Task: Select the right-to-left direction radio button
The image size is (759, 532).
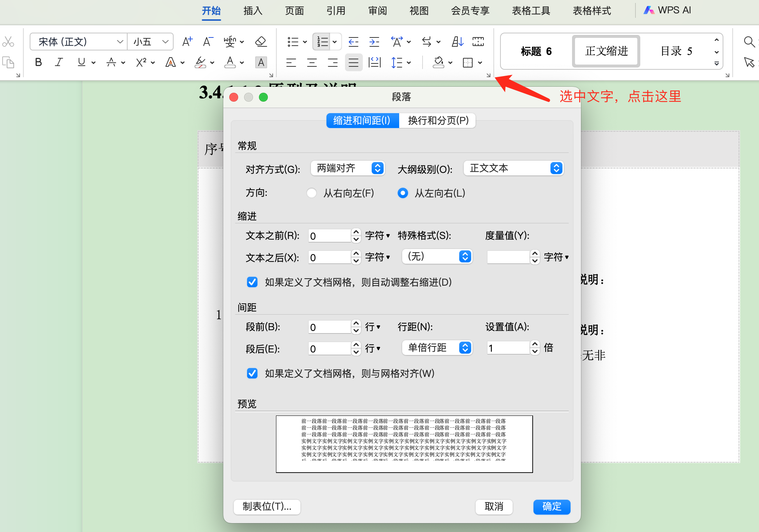Action: [x=312, y=193]
